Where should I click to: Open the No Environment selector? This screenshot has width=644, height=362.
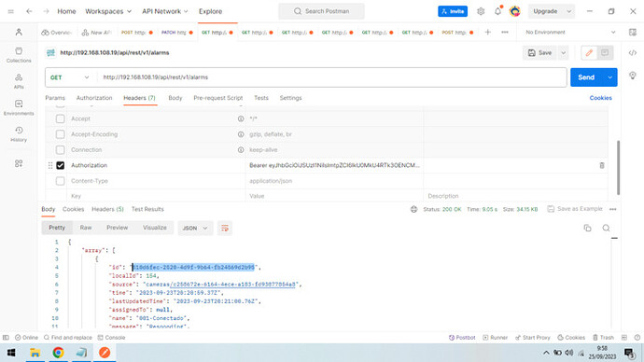pyautogui.click(x=570, y=32)
